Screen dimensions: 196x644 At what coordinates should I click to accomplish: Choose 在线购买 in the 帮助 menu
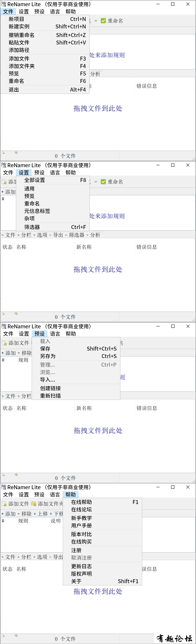click(102, 542)
